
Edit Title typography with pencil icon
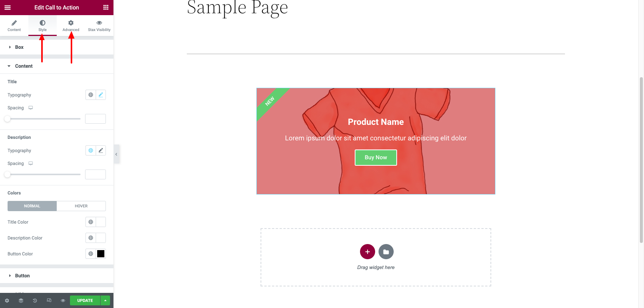coord(101,95)
